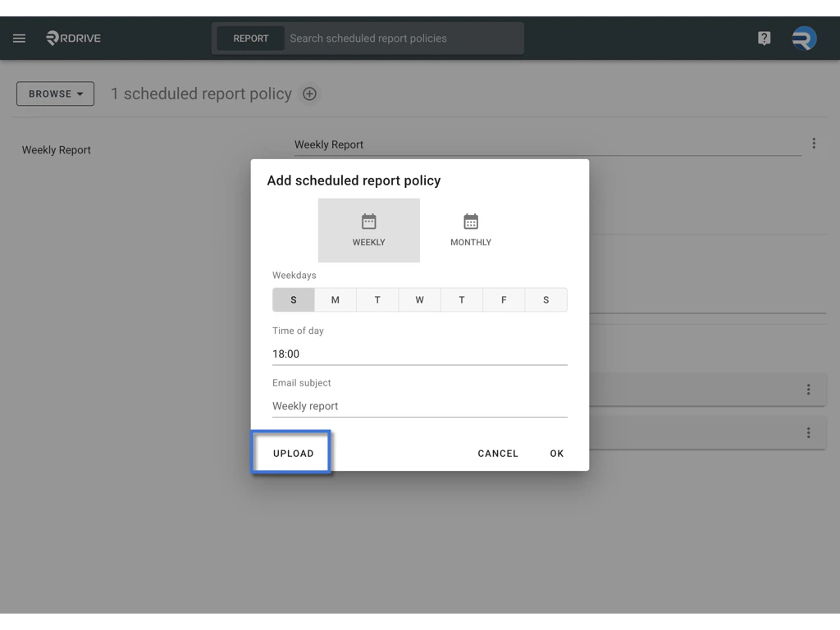Select Weekly Report in the left list
This screenshot has width=840, height=630.
pos(56,150)
